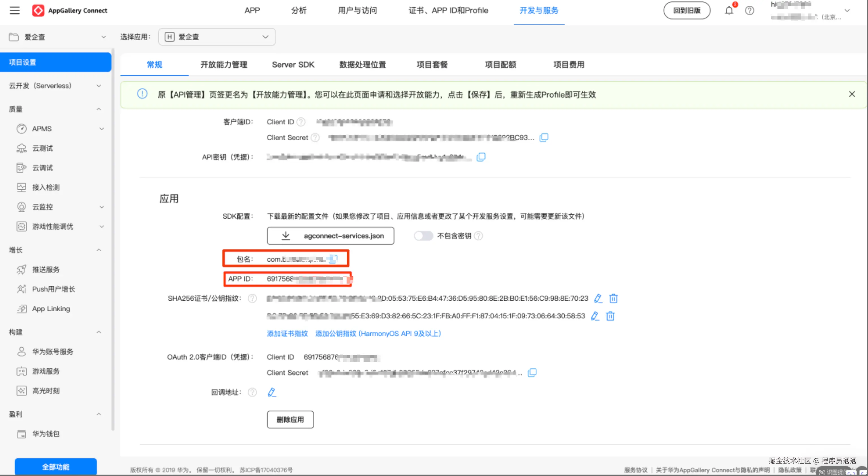The width and height of the screenshot is (868, 476).
Task: Open the 选择应用 dropdown
Action: click(217, 37)
